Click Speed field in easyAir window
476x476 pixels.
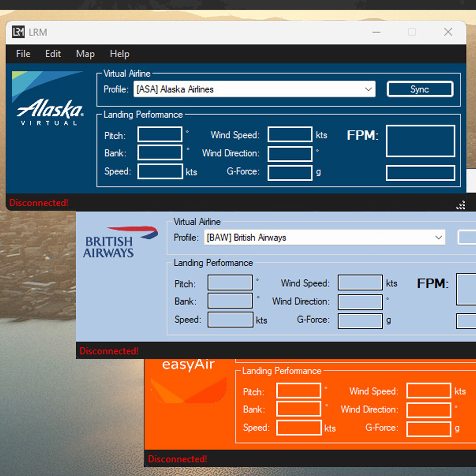pyautogui.click(x=299, y=428)
